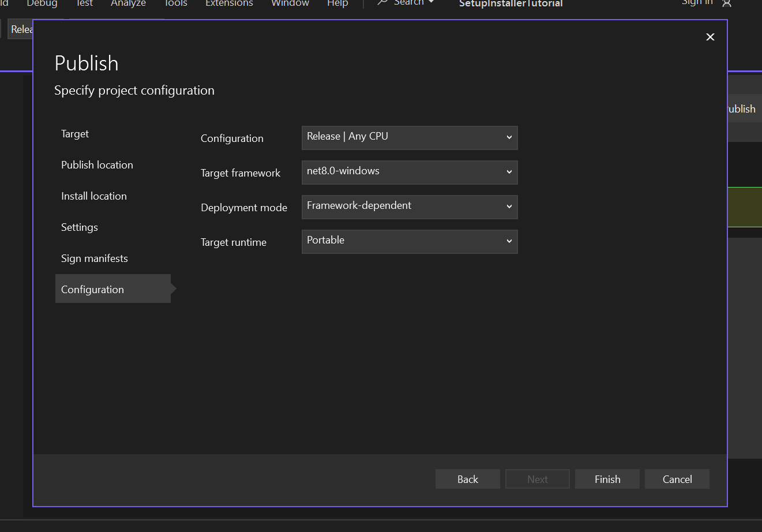Select the Target step in the sidebar
This screenshot has height=532, width=762.
point(75,134)
